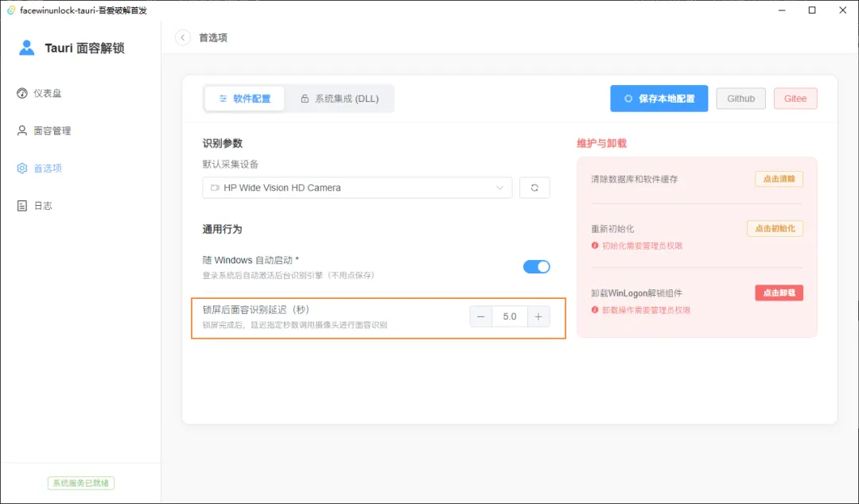The width and height of the screenshot is (859, 504).
Task: Decrease the face recognition delay with minus
Action: (x=480, y=316)
